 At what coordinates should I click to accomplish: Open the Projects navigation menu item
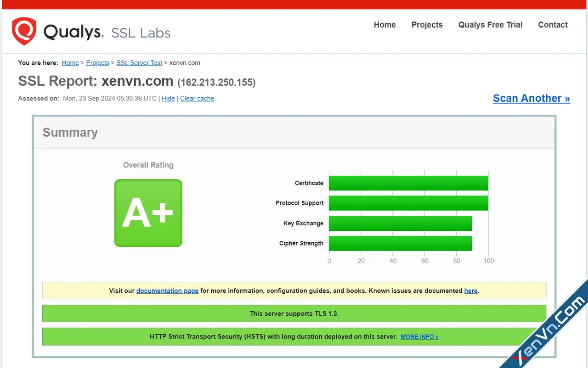click(x=427, y=25)
